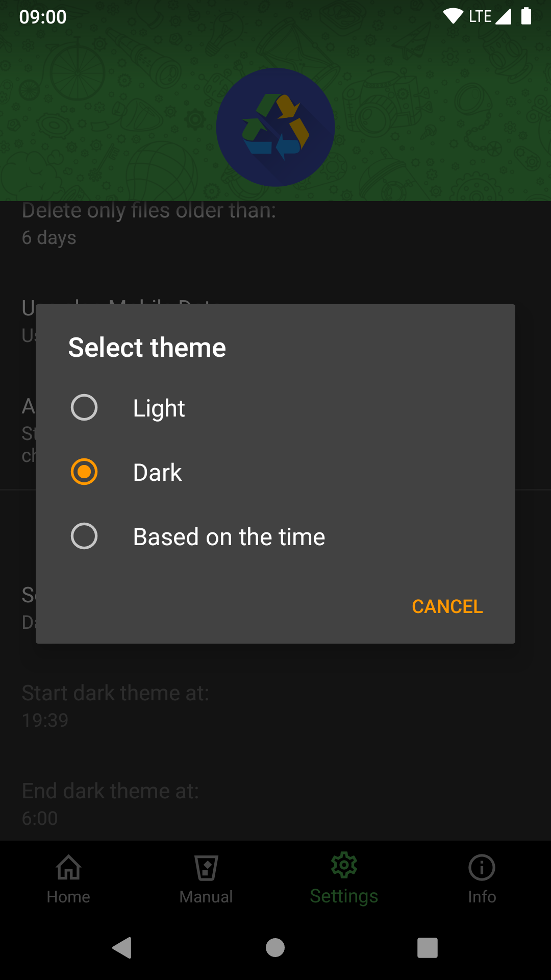Dismiss dialog with CANCEL button
This screenshot has width=551, height=980.
447,606
